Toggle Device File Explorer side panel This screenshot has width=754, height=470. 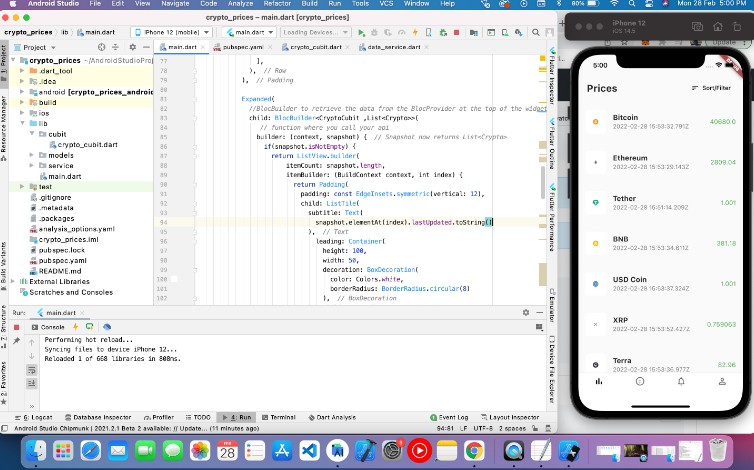552,369
